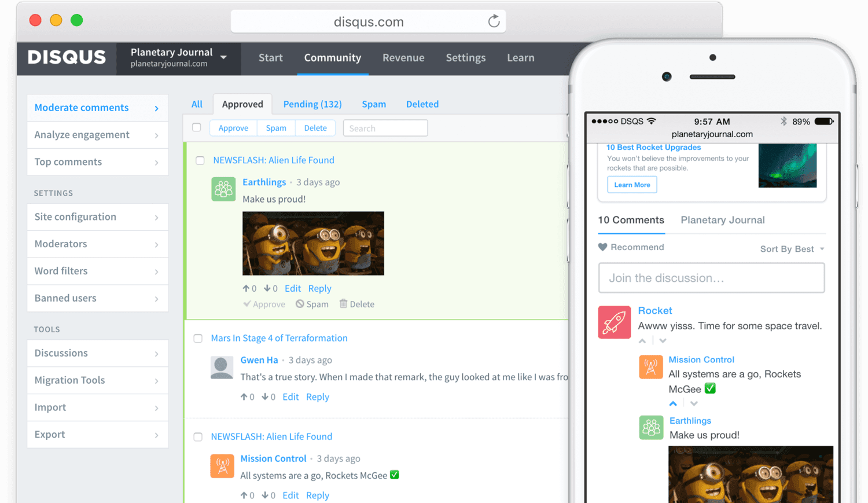868x503 pixels.
Task: Click Reply under Gwen Ha's comment
Action: 317,396
